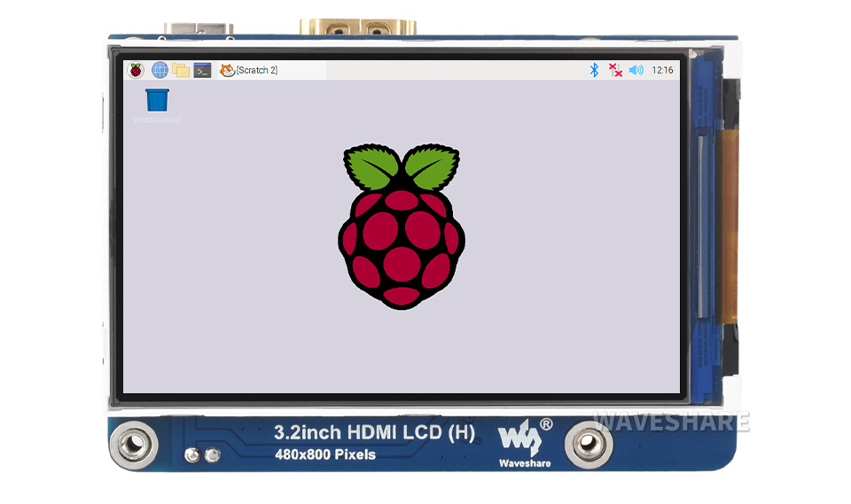851x504 pixels.
Task: Open the Raspberry Pi applications menu
Action: pos(136,70)
